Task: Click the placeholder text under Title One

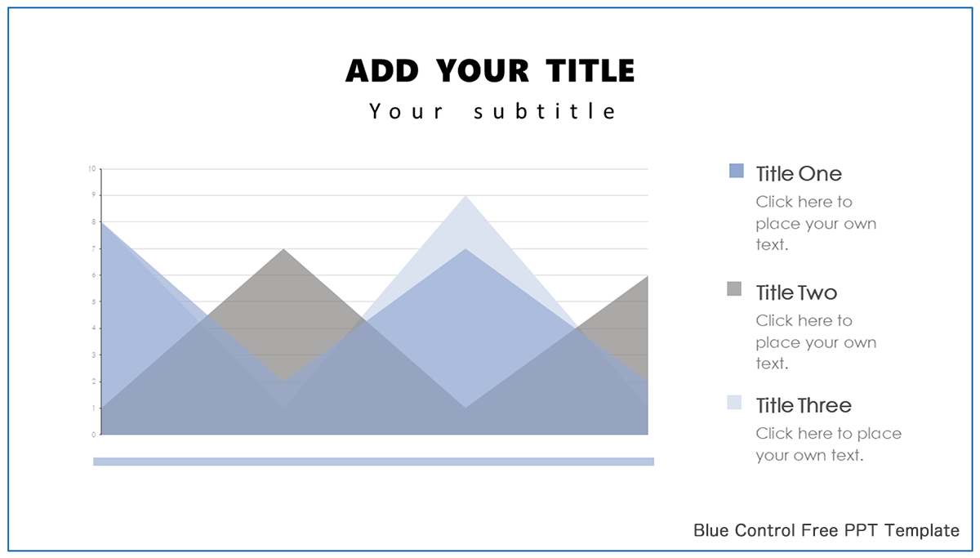Action: [815, 223]
